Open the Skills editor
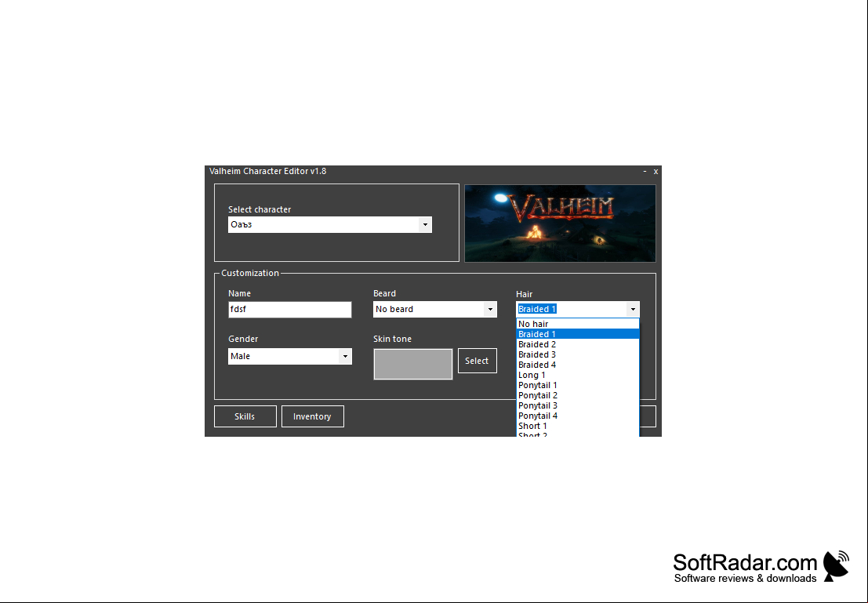The width and height of the screenshot is (868, 603). [245, 416]
